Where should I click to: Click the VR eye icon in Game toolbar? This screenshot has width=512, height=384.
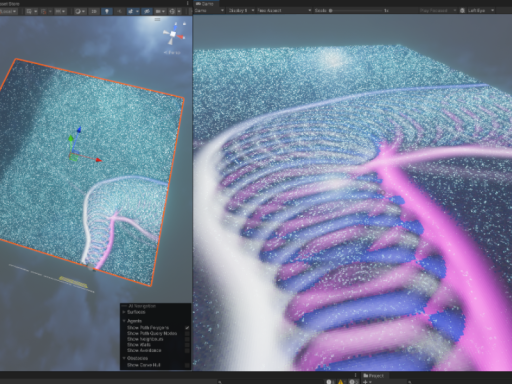pyautogui.click(x=462, y=11)
